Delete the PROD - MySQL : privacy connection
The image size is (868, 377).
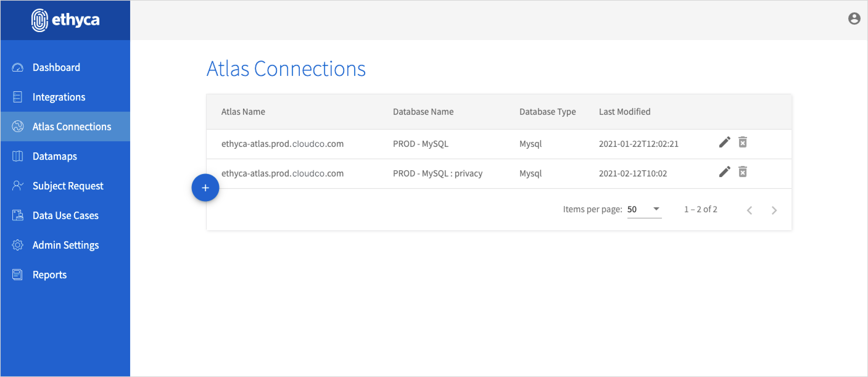pyautogui.click(x=743, y=172)
